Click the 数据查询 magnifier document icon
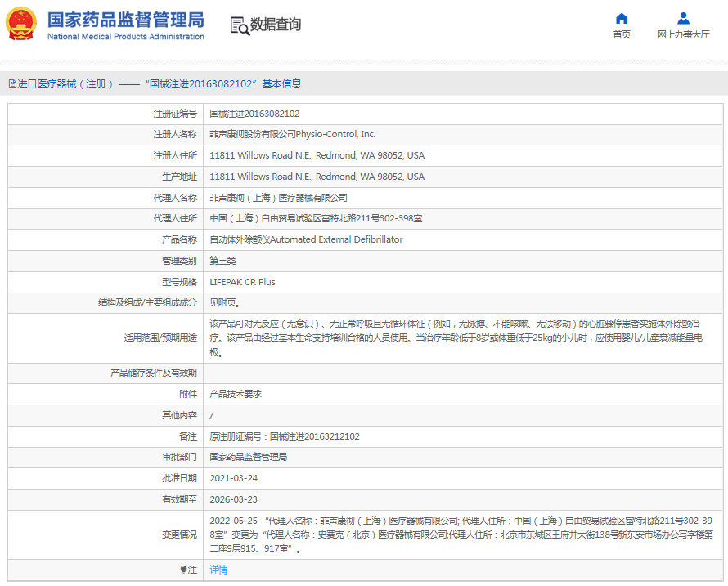Viewport: 728px width, 586px height. [x=239, y=25]
